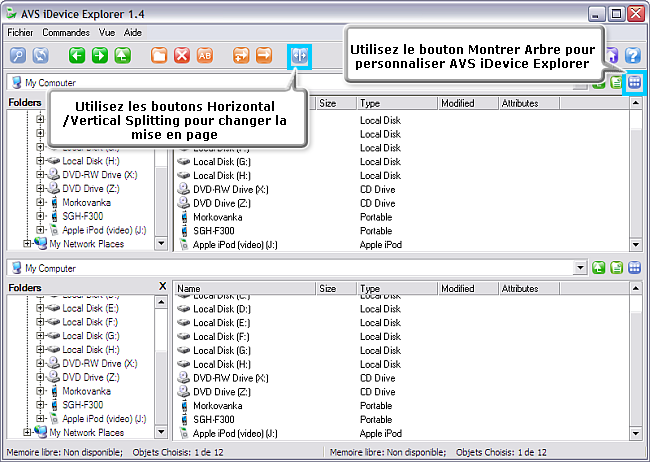This screenshot has height=462, width=650.
Task: Sort by Type column in lower pane
Action: (x=397, y=289)
